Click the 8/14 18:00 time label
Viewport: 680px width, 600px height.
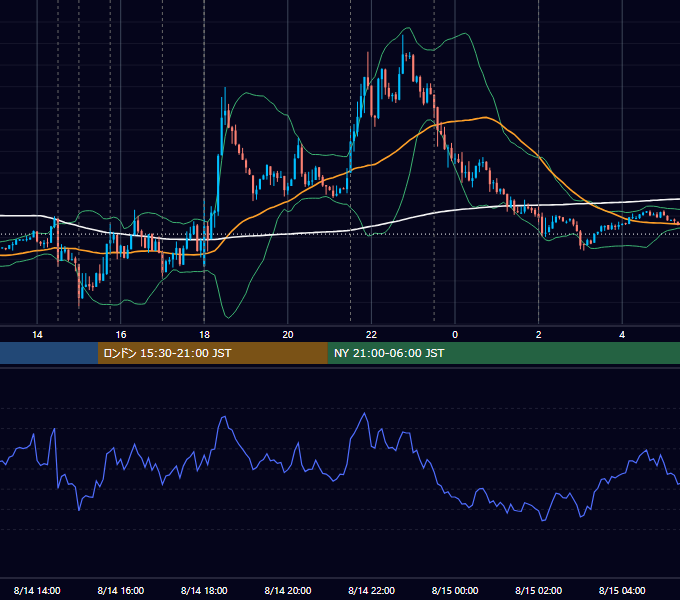coord(204,590)
